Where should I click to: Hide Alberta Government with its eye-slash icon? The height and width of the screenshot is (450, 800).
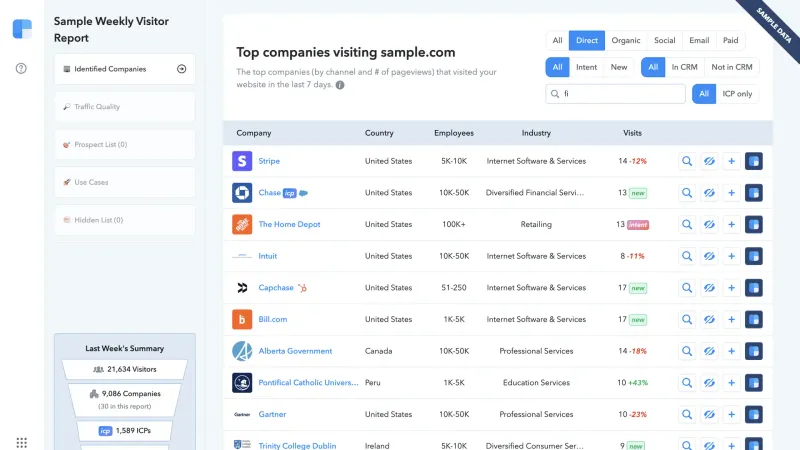pos(709,351)
